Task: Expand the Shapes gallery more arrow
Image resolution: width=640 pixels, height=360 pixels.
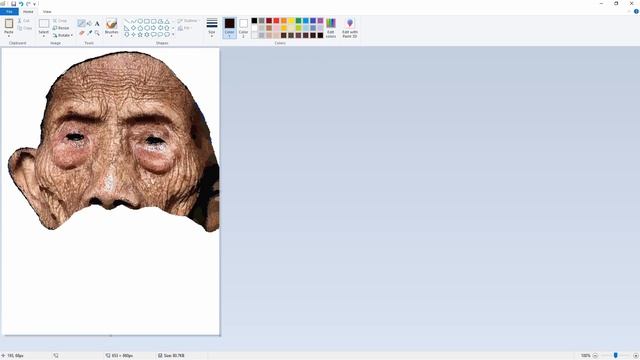Action: coord(173,35)
